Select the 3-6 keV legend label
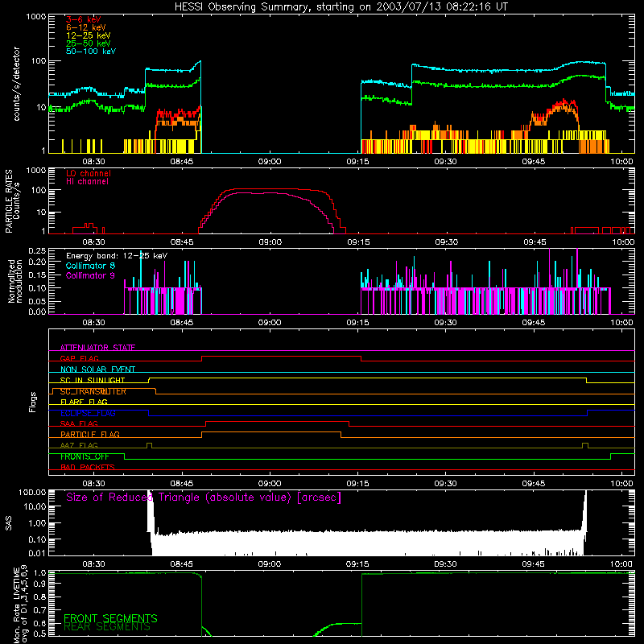The image size is (644, 644). click(84, 19)
